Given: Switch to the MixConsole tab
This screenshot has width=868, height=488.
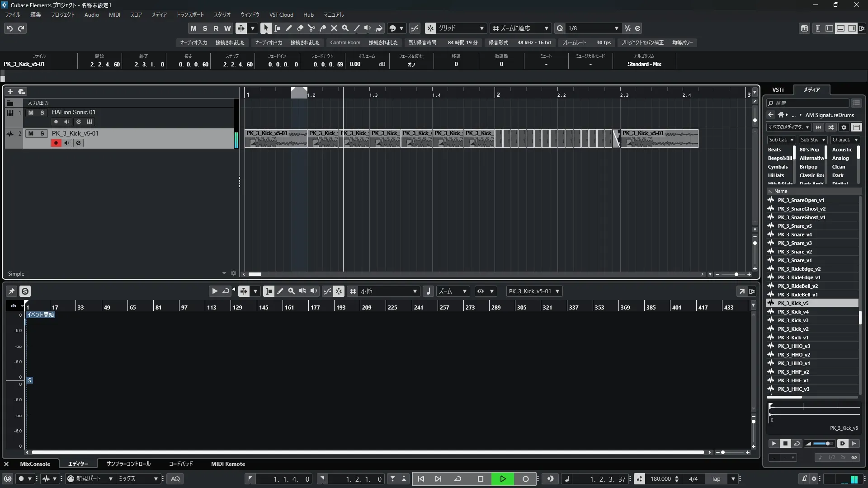Looking at the screenshot, I should pos(35,464).
